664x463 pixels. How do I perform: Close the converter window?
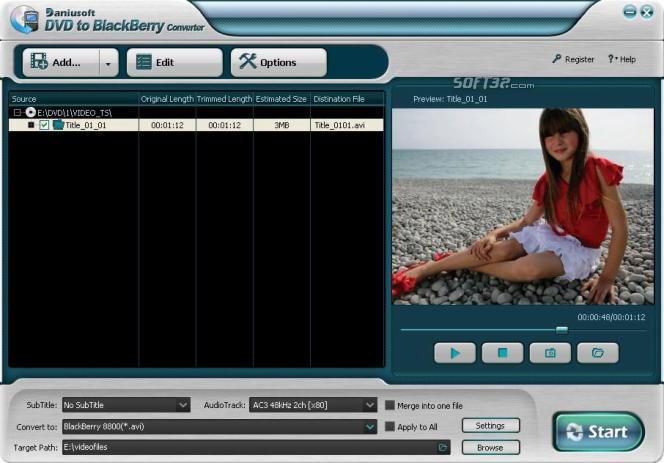click(x=647, y=12)
